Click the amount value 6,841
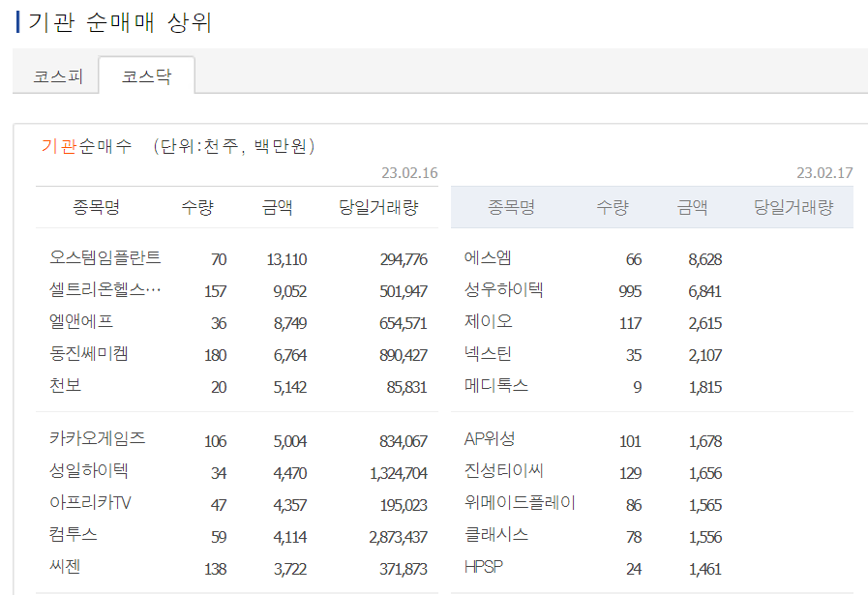Screen dimensions: 868x595 point(705,291)
